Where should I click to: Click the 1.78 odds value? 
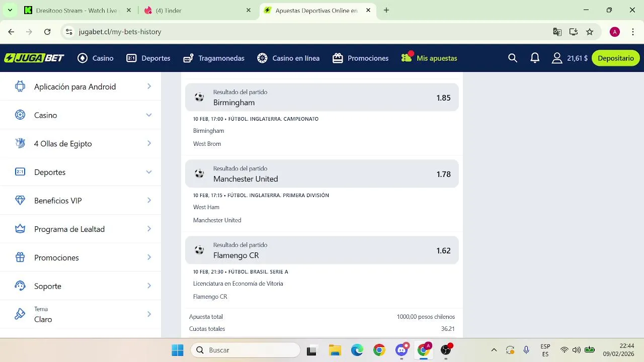(x=443, y=174)
